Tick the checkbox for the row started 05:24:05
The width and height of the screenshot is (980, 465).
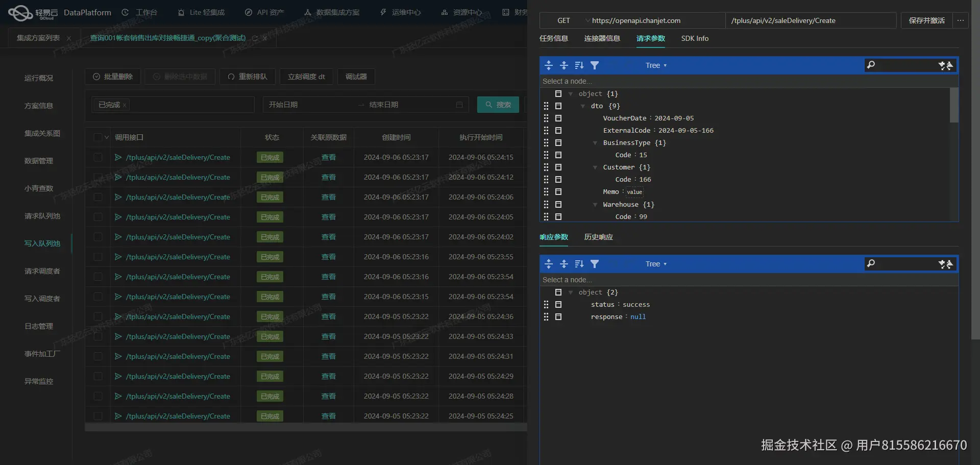tap(98, 217)
